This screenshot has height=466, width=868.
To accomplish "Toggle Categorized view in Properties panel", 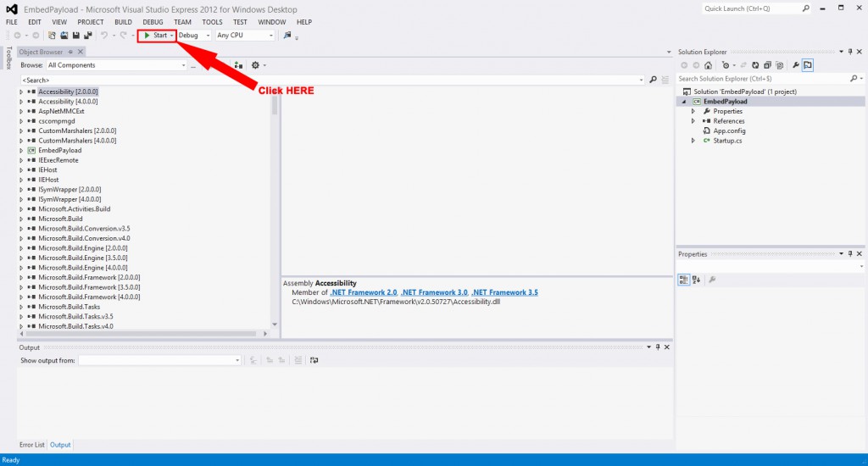I will click(684, 280).
